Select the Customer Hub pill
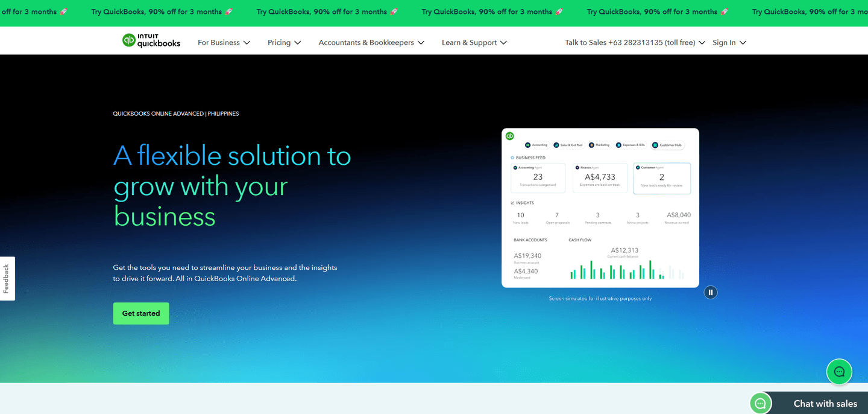Viewport: 868px width, 414px height. pos(667,145)
